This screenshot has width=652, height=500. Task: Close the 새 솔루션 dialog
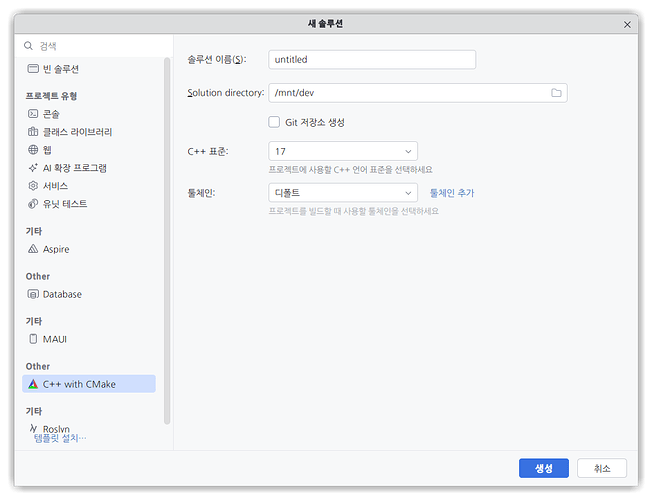tap(627, 25)
